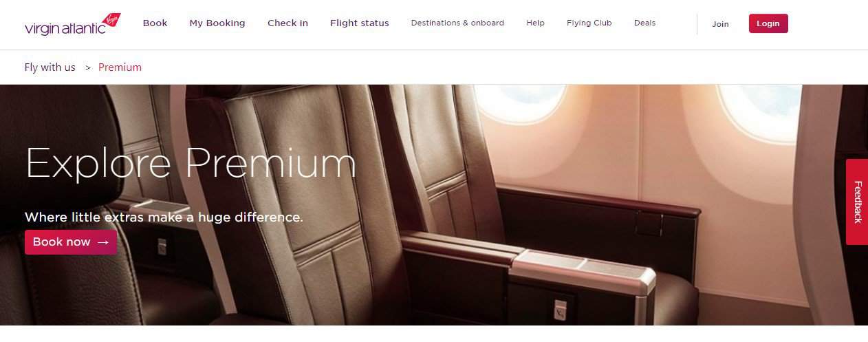Click the Virgin Atlantic logo
The height and width of the screenshot is (342, 868).
tap(72, 24)
